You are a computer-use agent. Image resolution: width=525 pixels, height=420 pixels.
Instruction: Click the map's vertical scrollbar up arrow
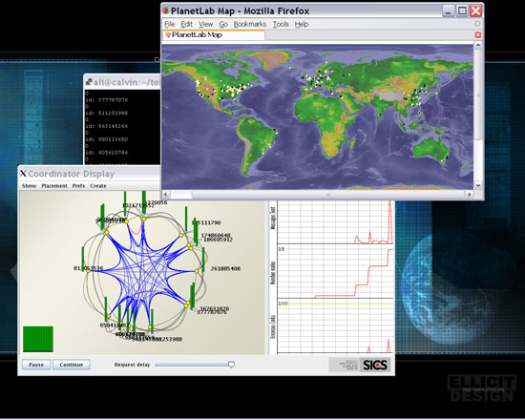coord(478,45)
